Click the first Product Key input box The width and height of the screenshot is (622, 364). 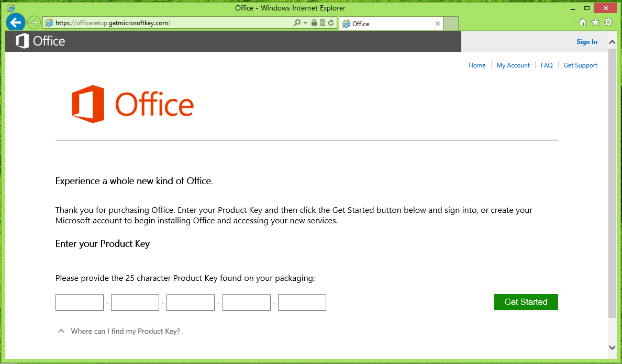click(x=80, y=303)
